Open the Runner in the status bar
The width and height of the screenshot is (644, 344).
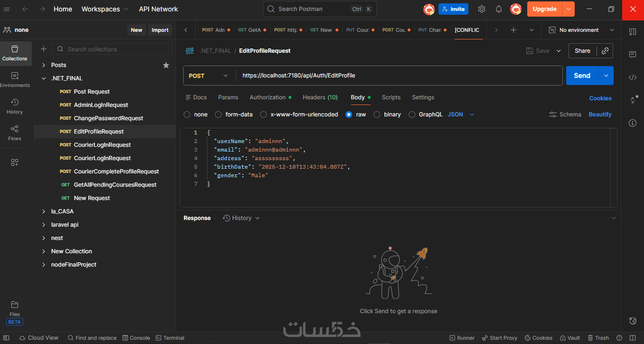462,338
